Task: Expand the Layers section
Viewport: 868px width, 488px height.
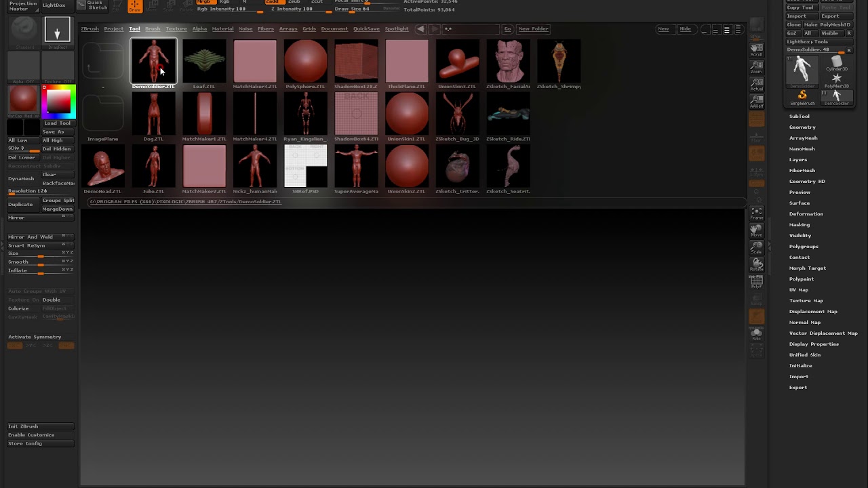Action: [x=798, y=159]
